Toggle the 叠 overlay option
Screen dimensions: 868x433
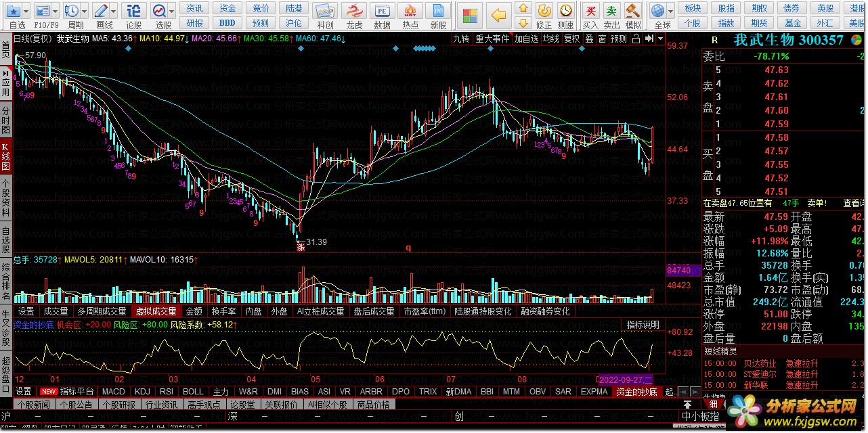[590, 39]
